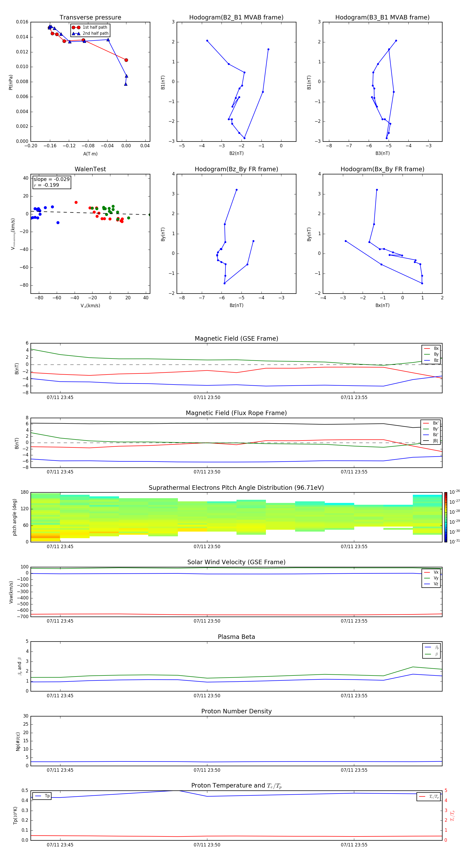This screenshot has height=868, width=473.
Task: Select the "1st half path" legend entry
Action: click(x=90, y=27)
